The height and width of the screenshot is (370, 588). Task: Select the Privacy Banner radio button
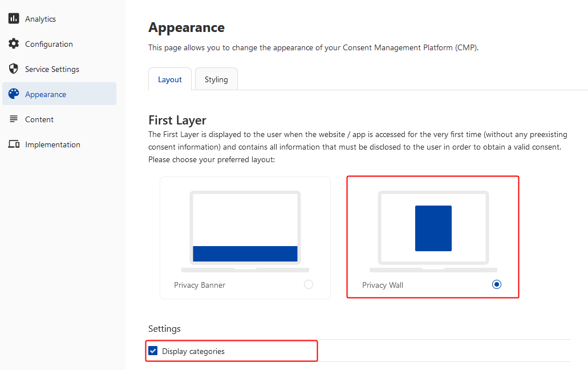[x=309, y=284]
